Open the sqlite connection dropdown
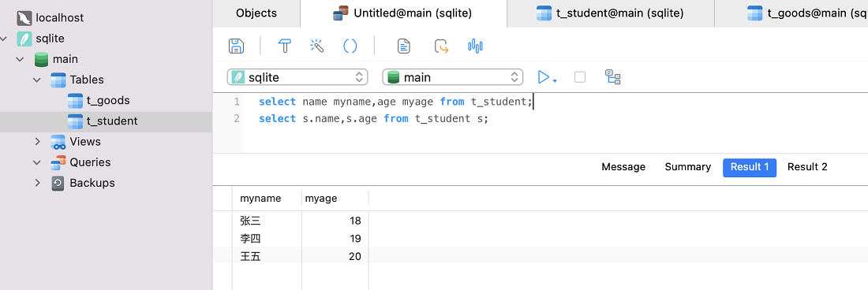Image resolution: width=868 pixels, height=290 pixels. click(297, 77)
